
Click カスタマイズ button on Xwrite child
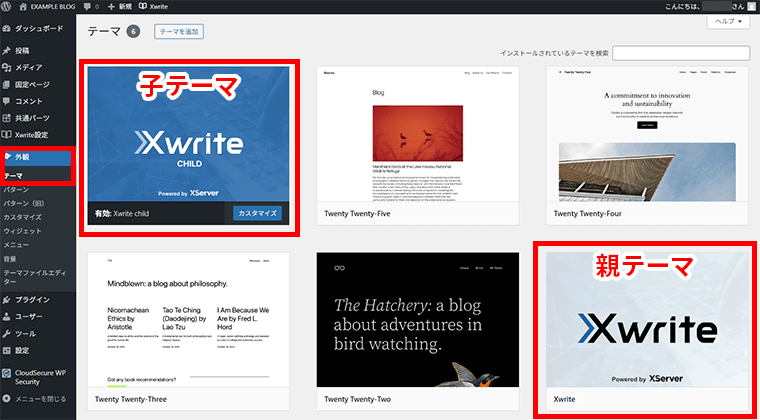pyautogui.click(x=257, y=213)
